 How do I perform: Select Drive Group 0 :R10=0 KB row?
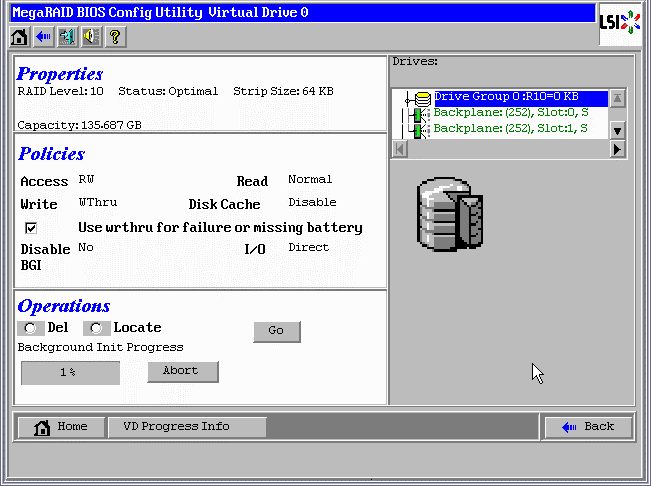tap(521, 97)
